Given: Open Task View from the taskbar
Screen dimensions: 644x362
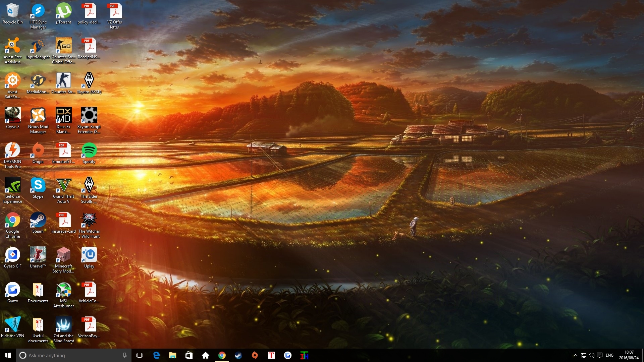Looking at the screenshot, I should [x=140, y=355].
